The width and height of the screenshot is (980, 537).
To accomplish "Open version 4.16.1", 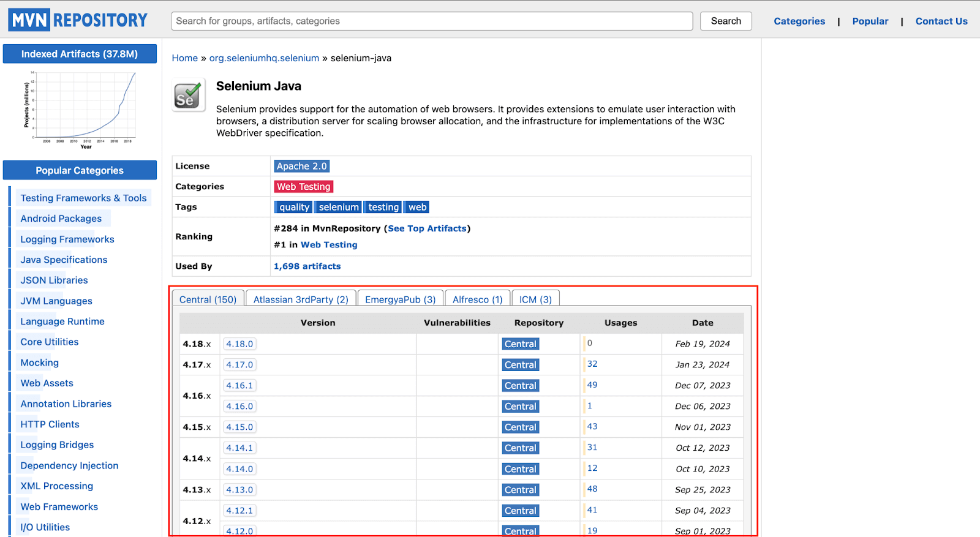I will (x=239, y=386).
